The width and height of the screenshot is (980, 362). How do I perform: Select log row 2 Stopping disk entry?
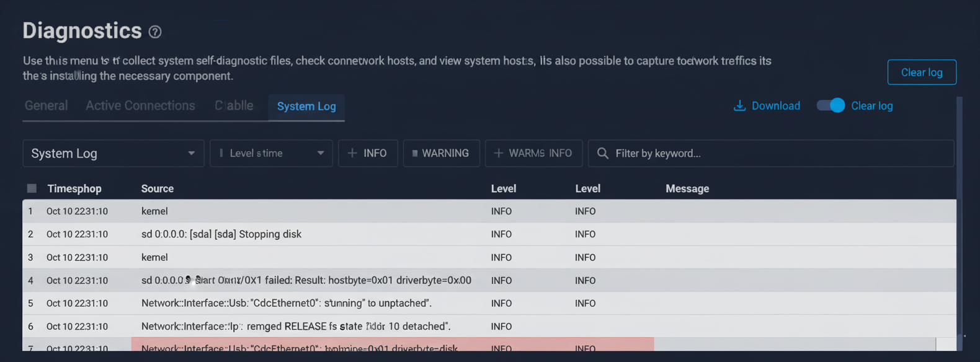coord(221,234)
